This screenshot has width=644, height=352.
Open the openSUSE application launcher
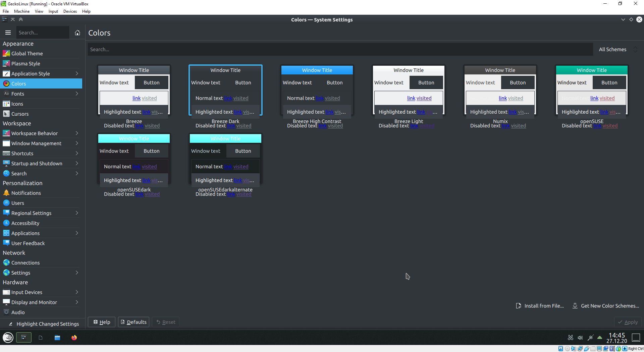[8, 338]
